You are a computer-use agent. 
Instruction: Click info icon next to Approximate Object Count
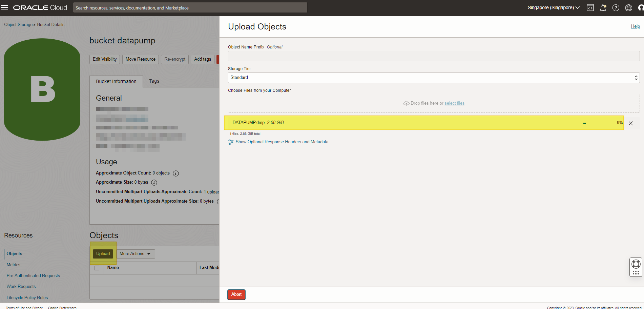[176, 173]
